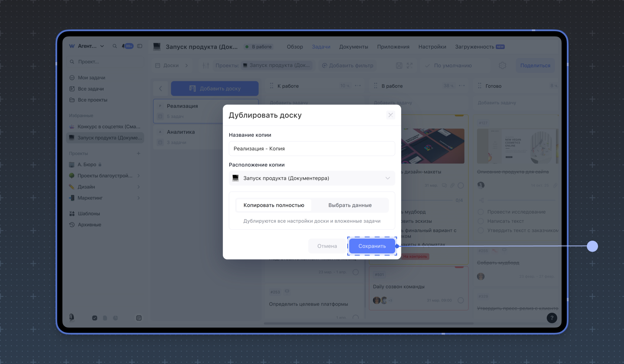The image size is (624, 364).
Task: Click the search magnifier icon in sidebar header
Action: point(115,46)
